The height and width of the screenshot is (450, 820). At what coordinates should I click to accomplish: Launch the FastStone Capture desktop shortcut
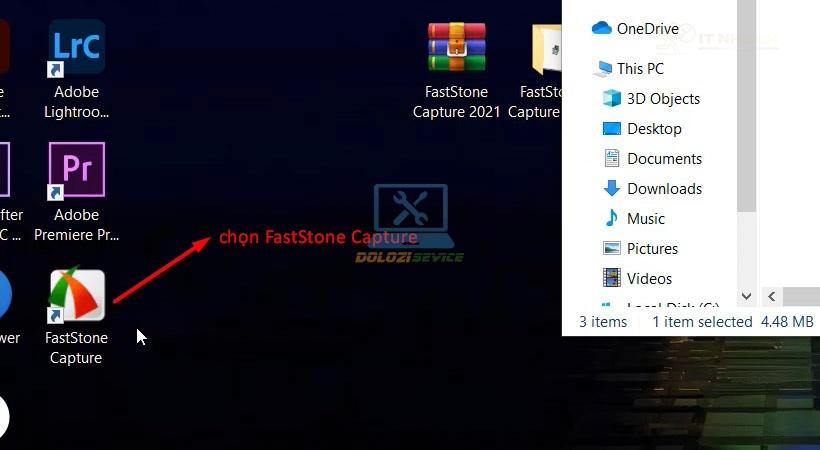pos(77,297)
